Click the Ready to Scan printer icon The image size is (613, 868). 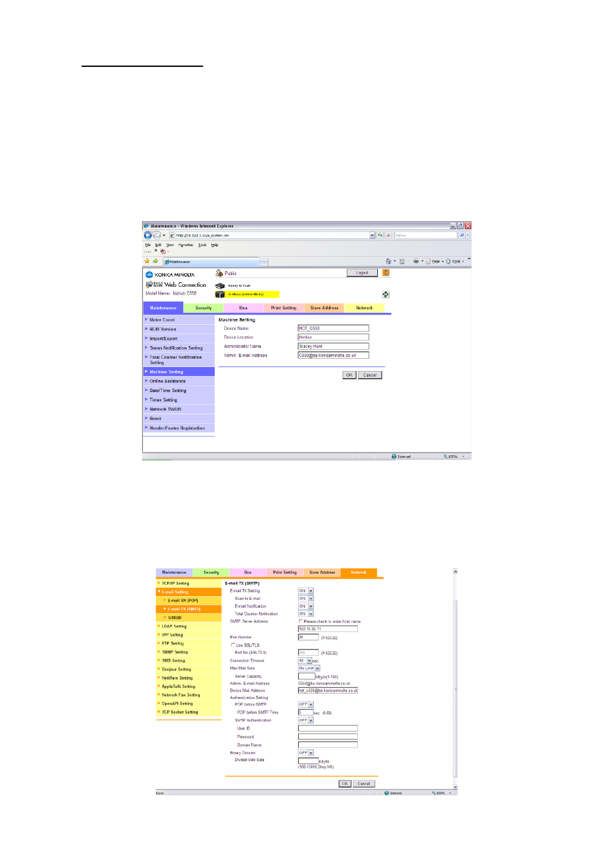(x=220, y=285)
